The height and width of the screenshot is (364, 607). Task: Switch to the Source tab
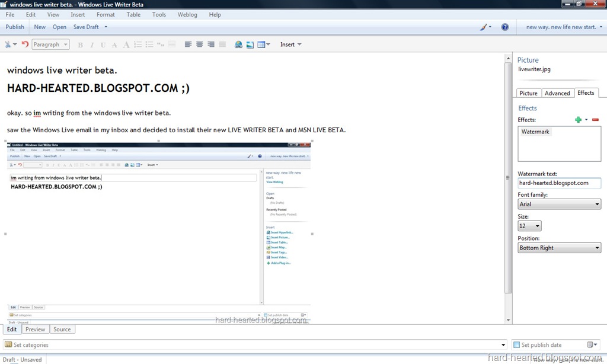(62, 330)
